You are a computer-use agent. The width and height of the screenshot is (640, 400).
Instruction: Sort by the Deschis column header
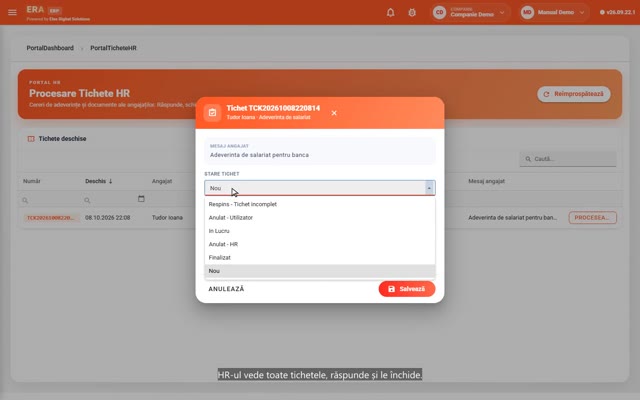(98, 181)
